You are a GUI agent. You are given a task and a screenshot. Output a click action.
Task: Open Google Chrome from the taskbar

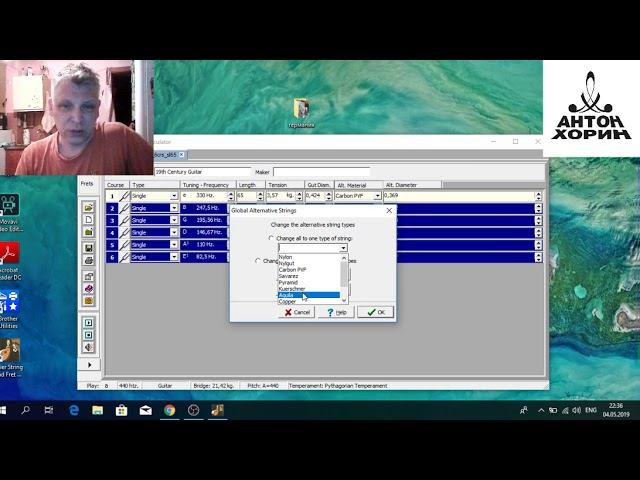point(169,410)
